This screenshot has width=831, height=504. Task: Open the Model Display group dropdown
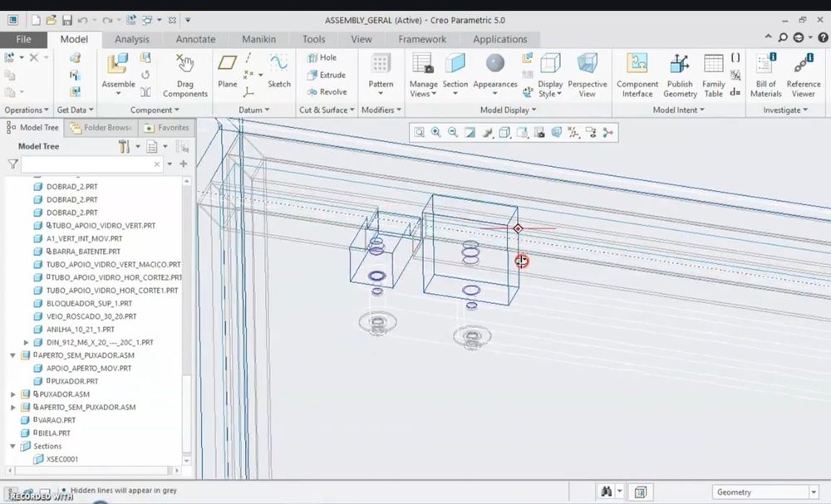(x=508, y=110)
